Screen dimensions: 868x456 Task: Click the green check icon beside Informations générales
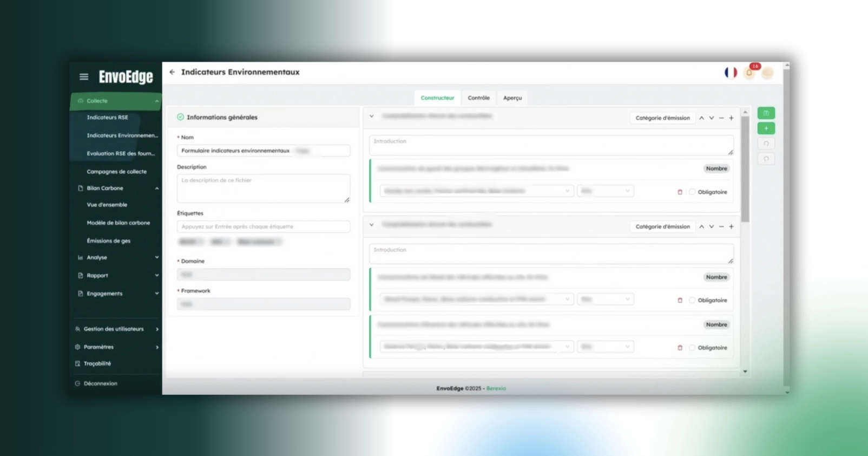point(180,117)
